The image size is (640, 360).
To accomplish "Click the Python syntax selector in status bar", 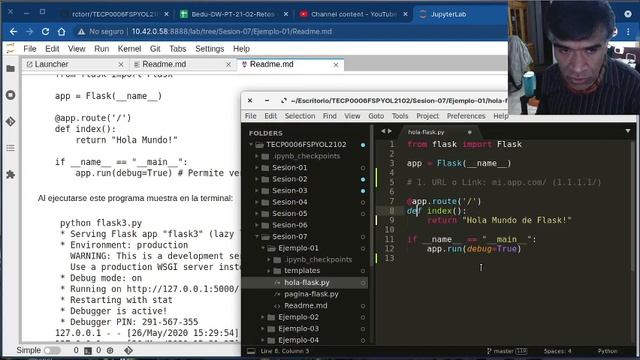I will point(608,351).
